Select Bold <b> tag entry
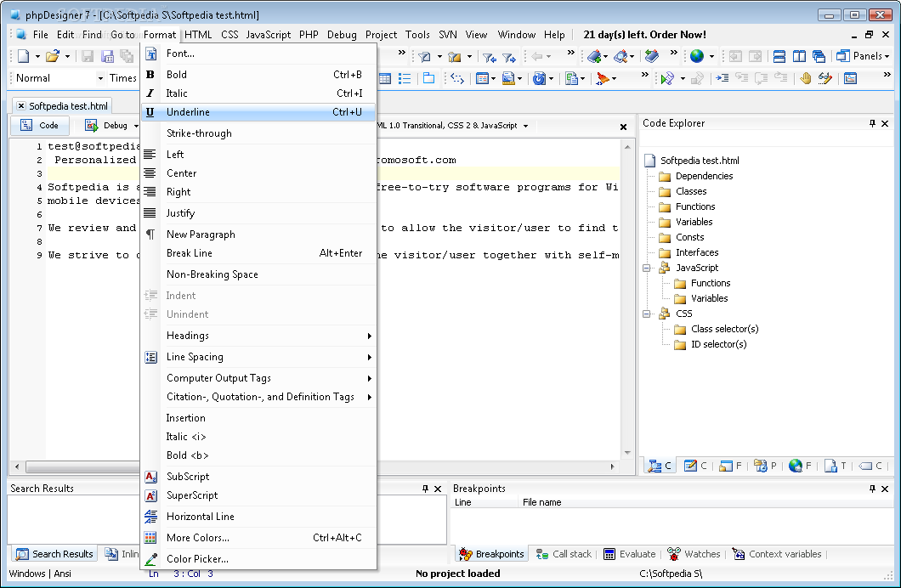 click(x=258, y=455)
